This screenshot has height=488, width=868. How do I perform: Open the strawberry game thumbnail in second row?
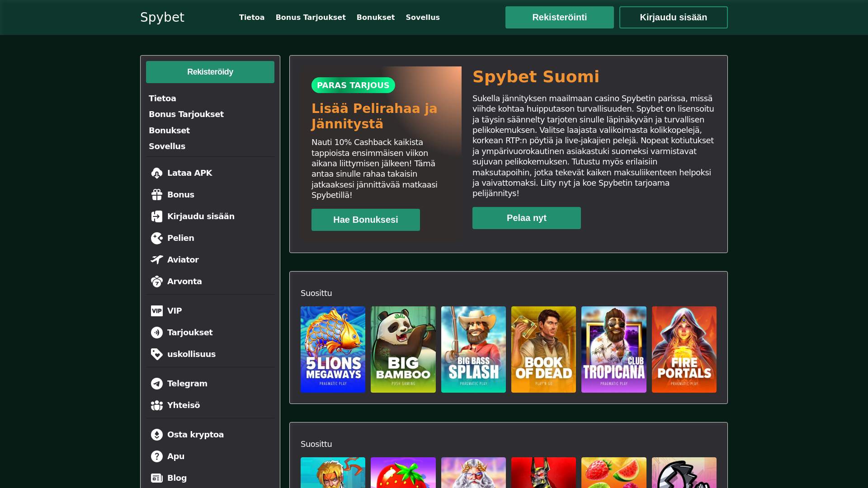tap(403, 473)
